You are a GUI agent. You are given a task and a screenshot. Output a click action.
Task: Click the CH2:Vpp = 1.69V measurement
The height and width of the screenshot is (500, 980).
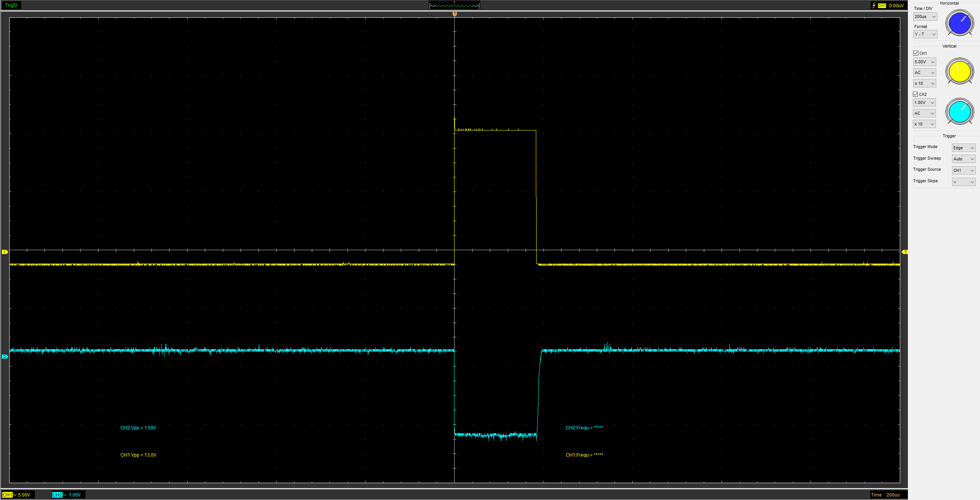(x=138, y=428)
